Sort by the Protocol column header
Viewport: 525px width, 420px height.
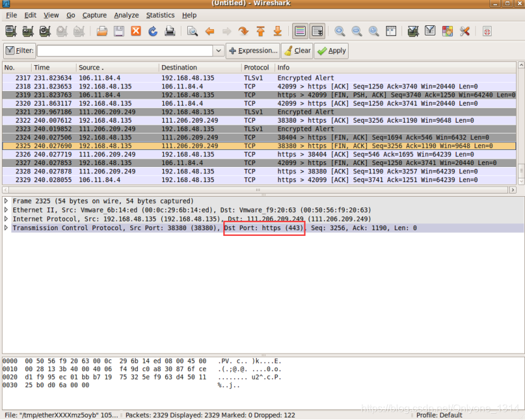pyautogui.click(x=258, y=67)
